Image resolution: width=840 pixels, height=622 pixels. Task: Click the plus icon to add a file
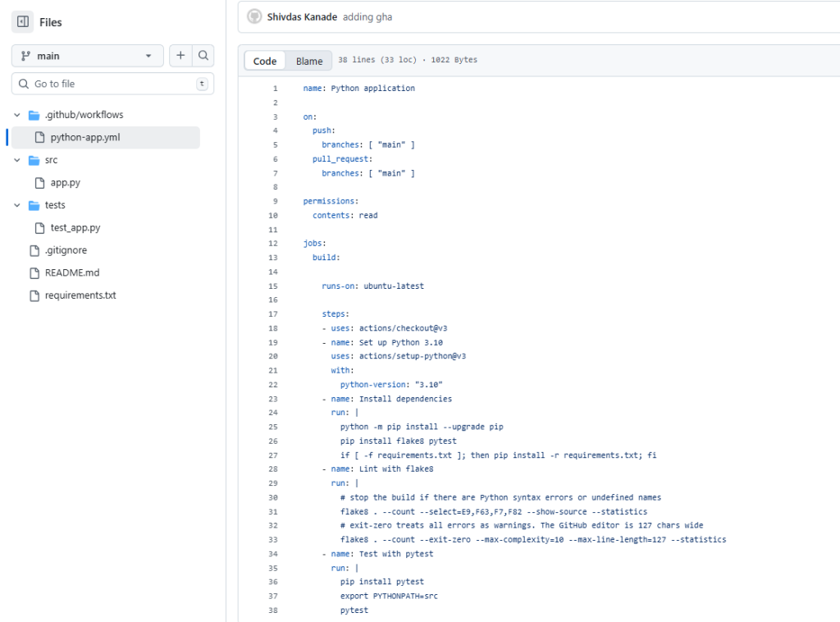pos(180,55)
